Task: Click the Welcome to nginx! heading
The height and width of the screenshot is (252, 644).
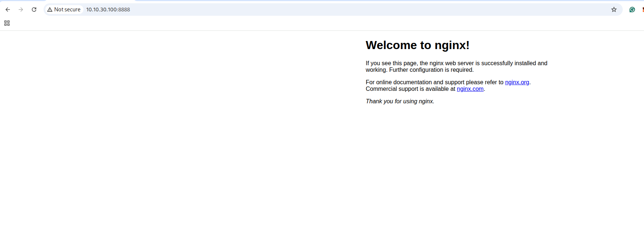Action: (x=417, y=45)
